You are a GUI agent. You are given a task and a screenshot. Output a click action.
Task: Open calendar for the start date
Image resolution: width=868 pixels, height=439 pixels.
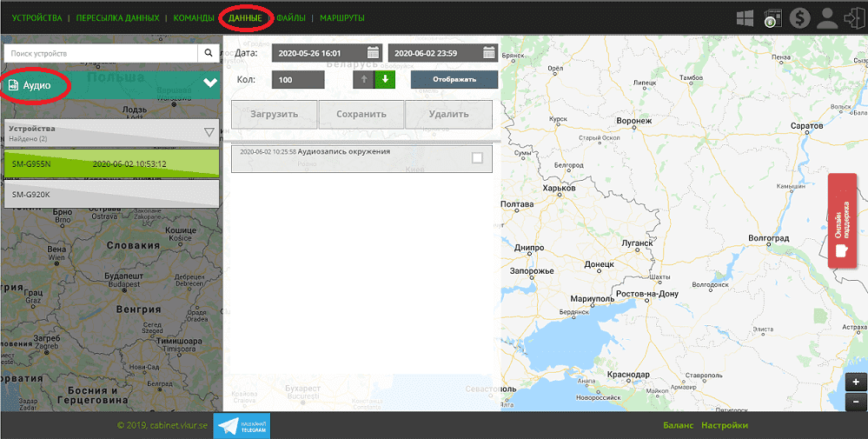point(373,53)
